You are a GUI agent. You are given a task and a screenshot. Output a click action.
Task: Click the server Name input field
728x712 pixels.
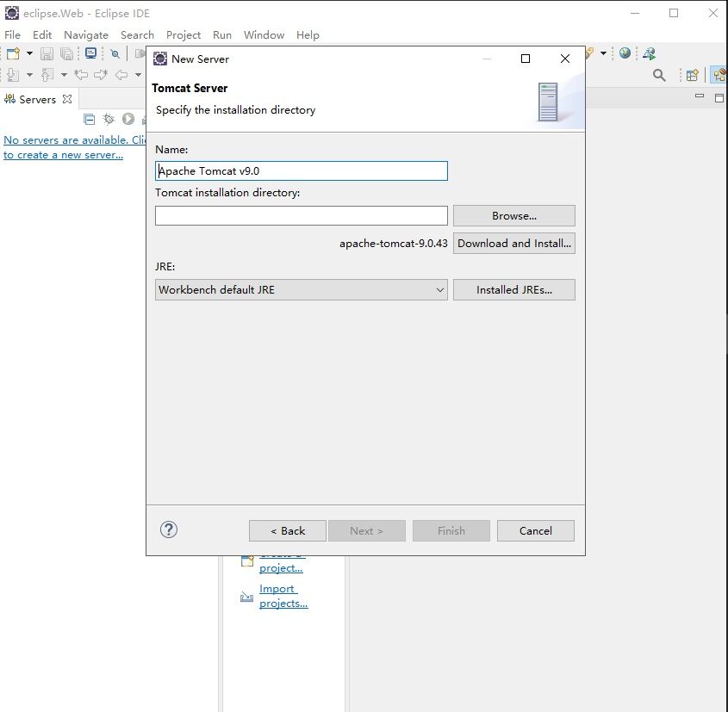coord(302,170)
